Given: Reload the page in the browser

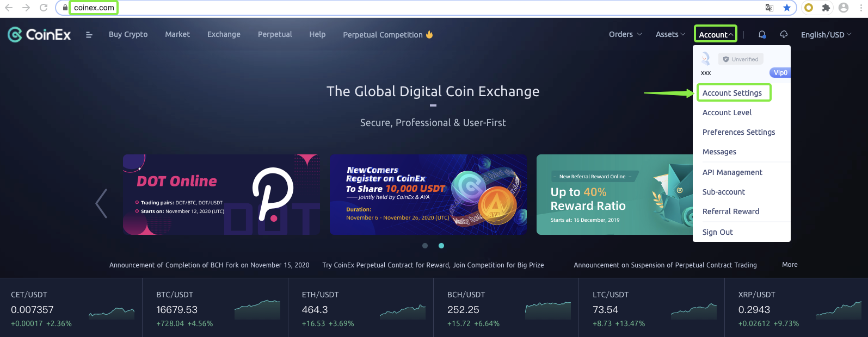Looking at the screenshot, I should (44, 8).
